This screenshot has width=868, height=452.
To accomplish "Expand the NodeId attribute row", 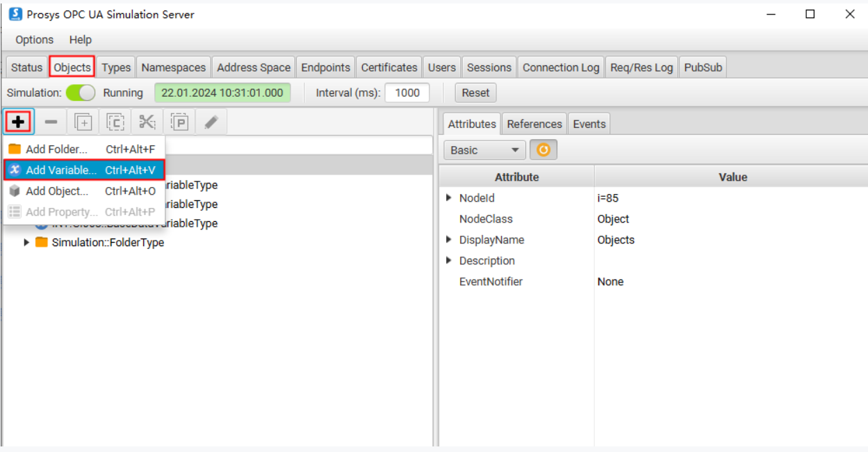I will pyautogui.click(x=449, y=198).
